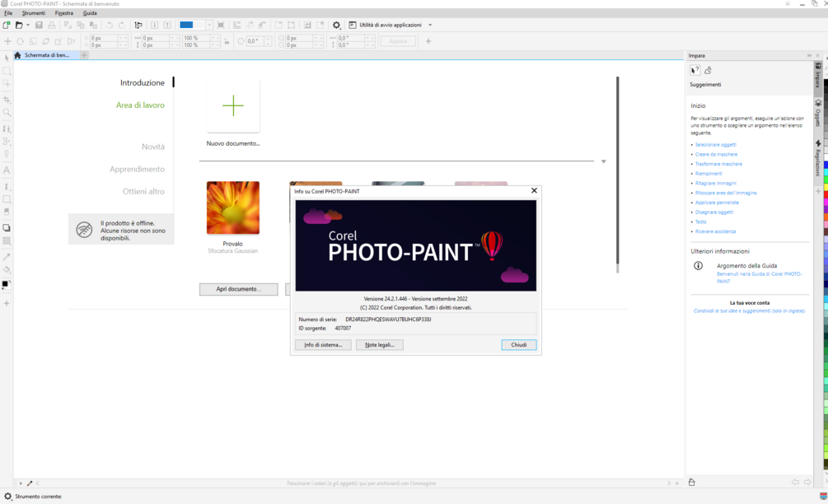
Task: Select the Pick arrow tool in toolbox
Action: [7, 58]
